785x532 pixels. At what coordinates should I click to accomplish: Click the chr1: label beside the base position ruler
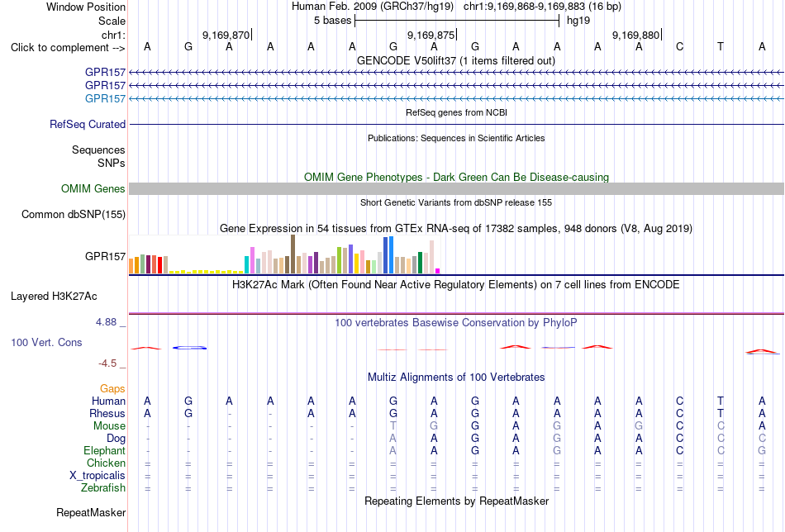point(113,35)
